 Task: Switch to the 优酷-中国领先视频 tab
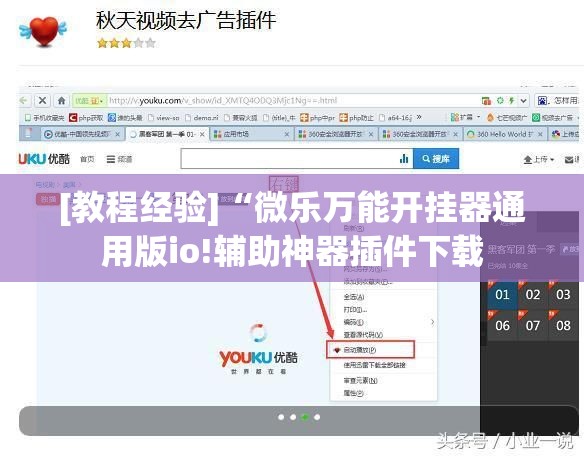point(77,134)
